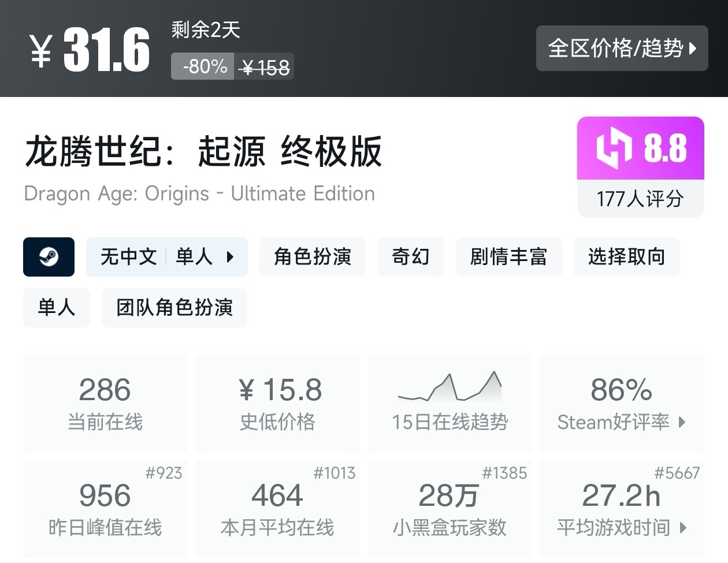Tap the -80% discount badge
This screenshot has width=728, height=563.
pos(203,66)
